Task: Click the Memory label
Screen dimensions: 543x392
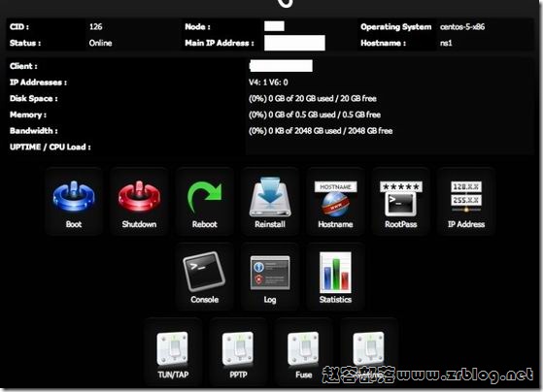Action: click(x=28, y=114)
